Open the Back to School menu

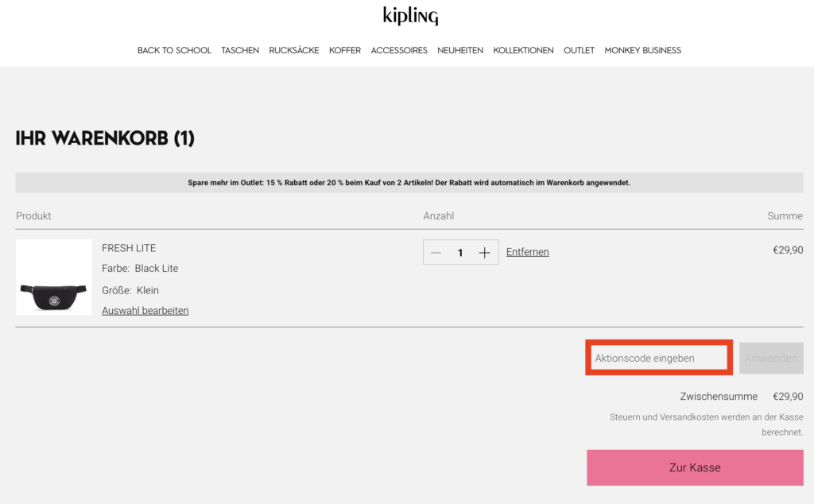174,50
